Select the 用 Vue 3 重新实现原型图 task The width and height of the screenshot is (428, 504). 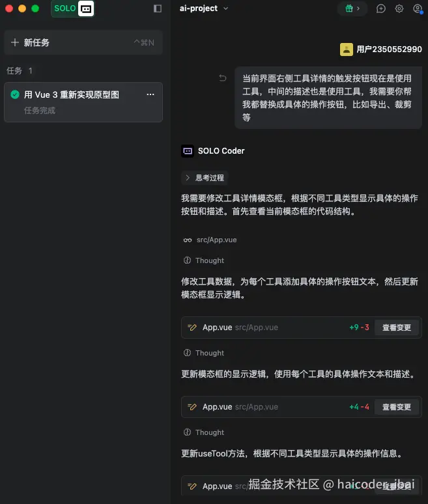point(83,102)
